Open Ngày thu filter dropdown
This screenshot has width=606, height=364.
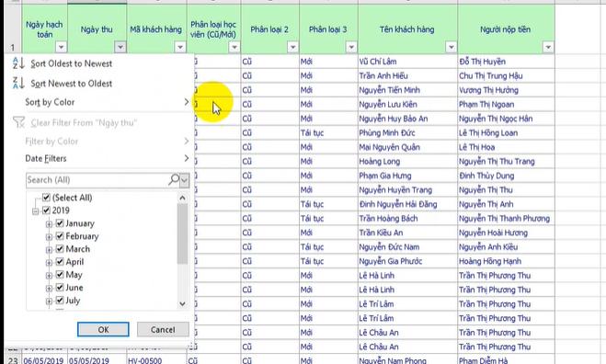coord(120,47)
